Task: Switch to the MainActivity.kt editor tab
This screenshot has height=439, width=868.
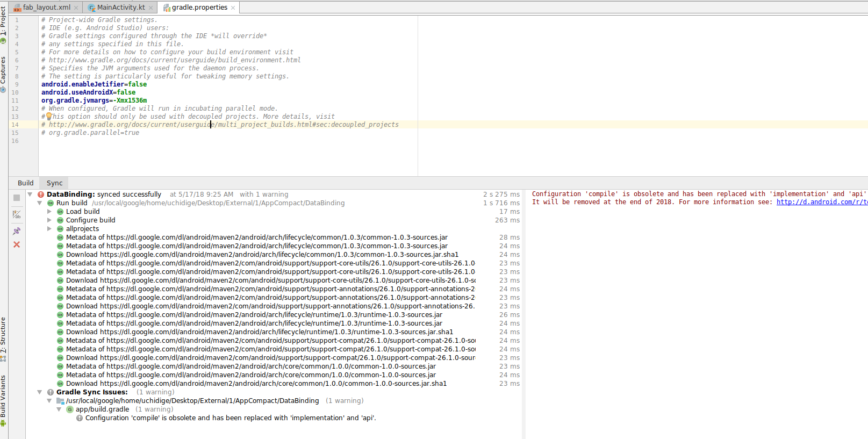Action: coord(120,8)
